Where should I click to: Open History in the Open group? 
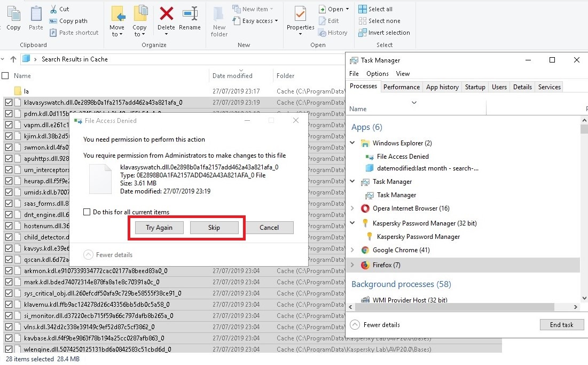333,33
